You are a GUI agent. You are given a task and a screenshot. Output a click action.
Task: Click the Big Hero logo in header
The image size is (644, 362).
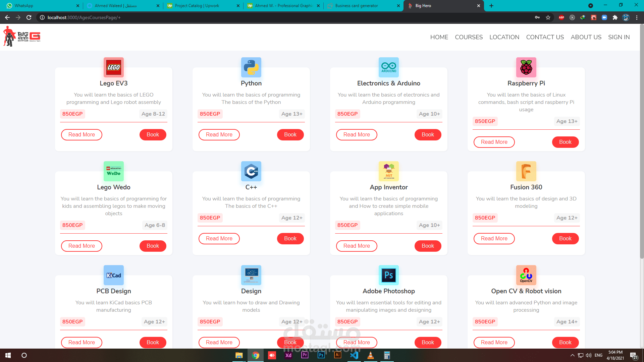(x=22, y=37)
